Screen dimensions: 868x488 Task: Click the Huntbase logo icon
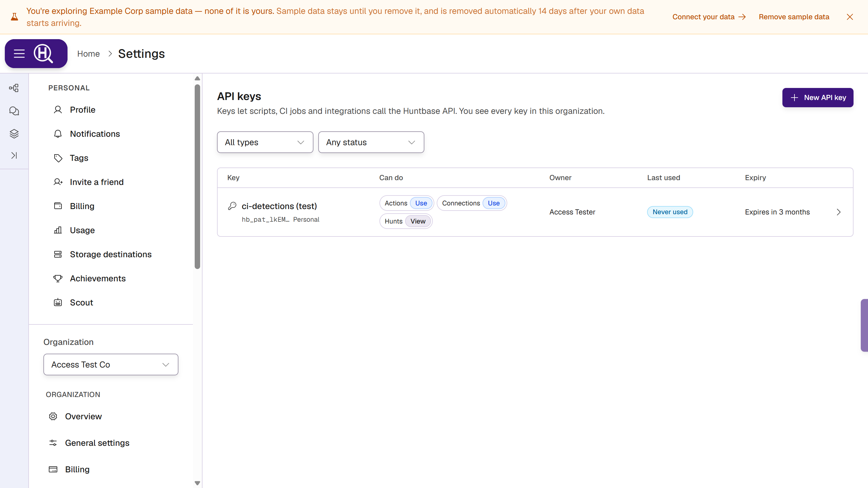[43, 54]
